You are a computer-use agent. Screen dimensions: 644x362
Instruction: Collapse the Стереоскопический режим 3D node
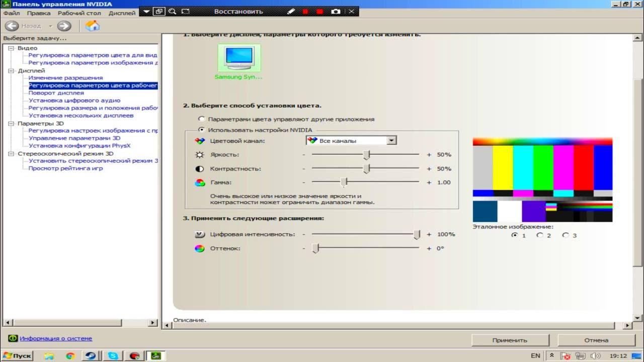pos(12,153)
